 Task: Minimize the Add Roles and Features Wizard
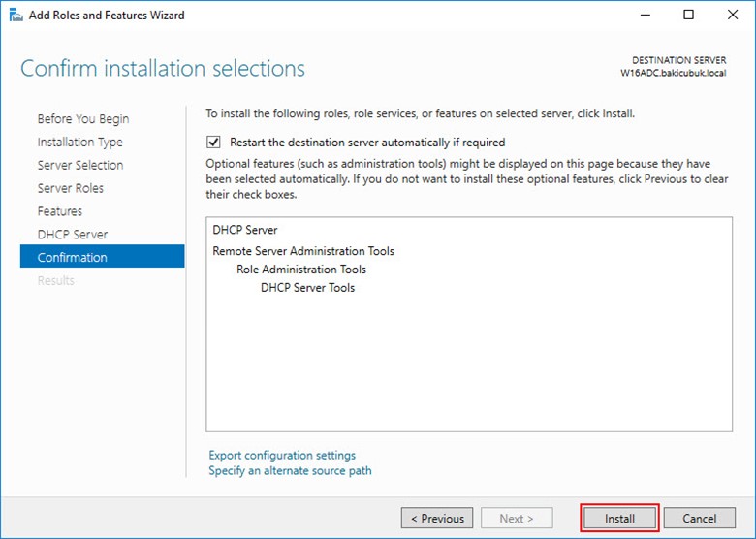click(644, 15)
